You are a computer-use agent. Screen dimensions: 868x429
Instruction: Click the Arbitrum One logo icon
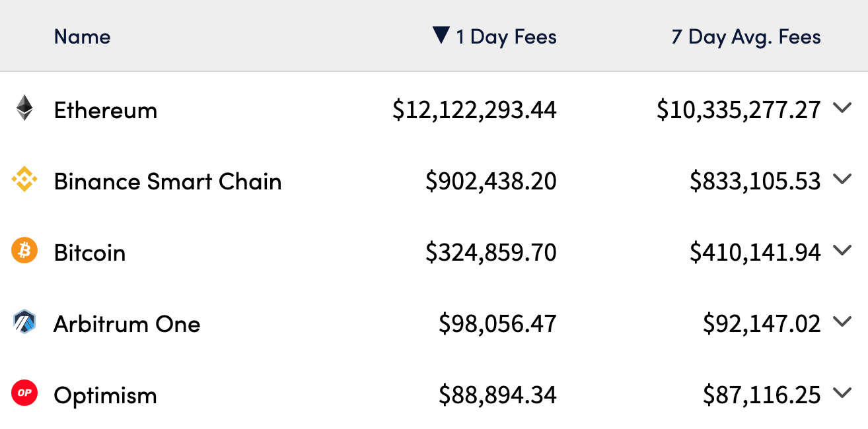point(24,323)
